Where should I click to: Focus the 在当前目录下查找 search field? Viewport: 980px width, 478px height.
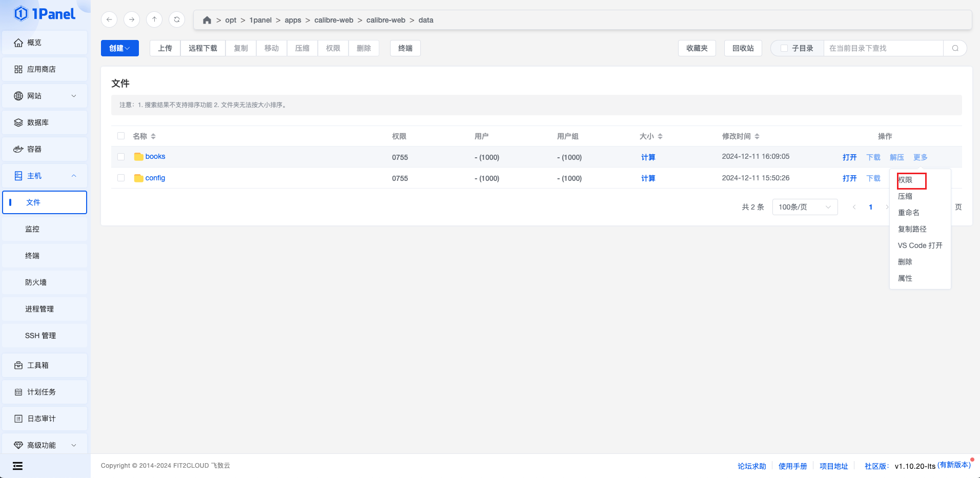pos(883,48)
